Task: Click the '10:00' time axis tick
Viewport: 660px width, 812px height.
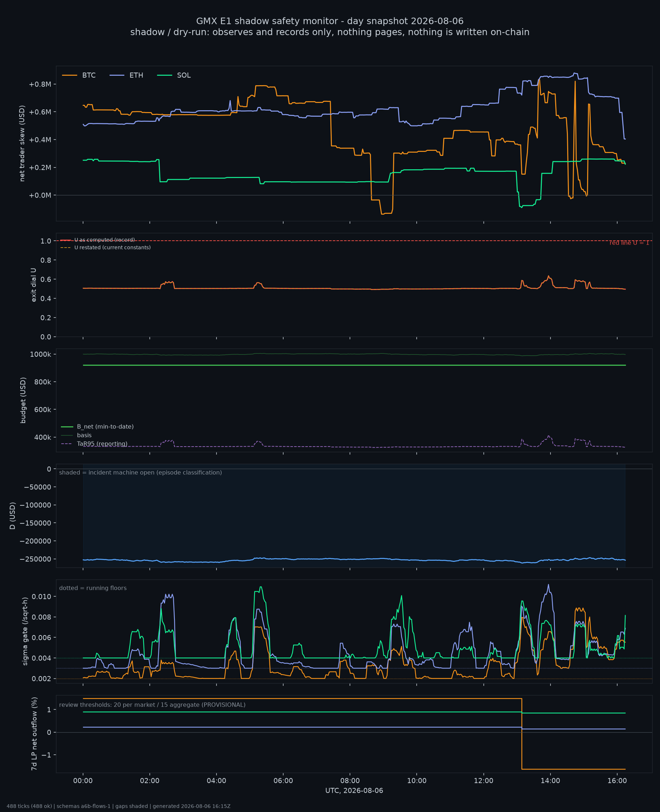Action: click(x=417, y=781)
